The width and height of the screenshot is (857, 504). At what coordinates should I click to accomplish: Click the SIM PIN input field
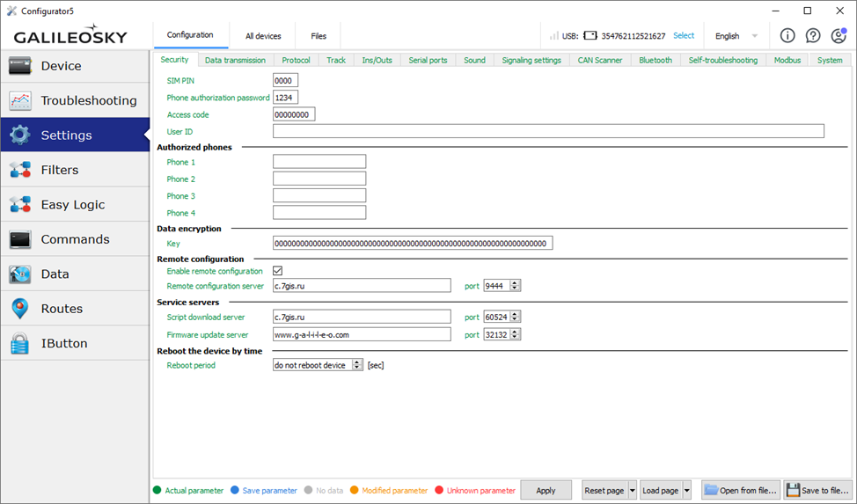tap(285, 80)
